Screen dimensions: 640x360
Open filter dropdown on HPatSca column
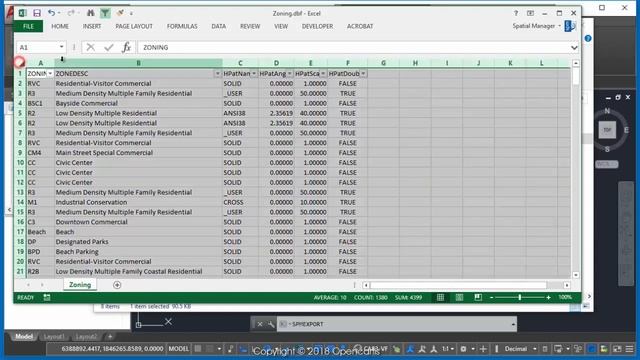point(323,73)
